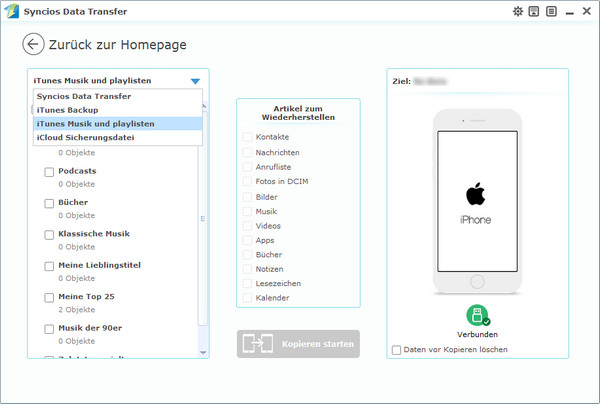
Task: Click the green Verbunden connection icon
Action: point(478,315)
